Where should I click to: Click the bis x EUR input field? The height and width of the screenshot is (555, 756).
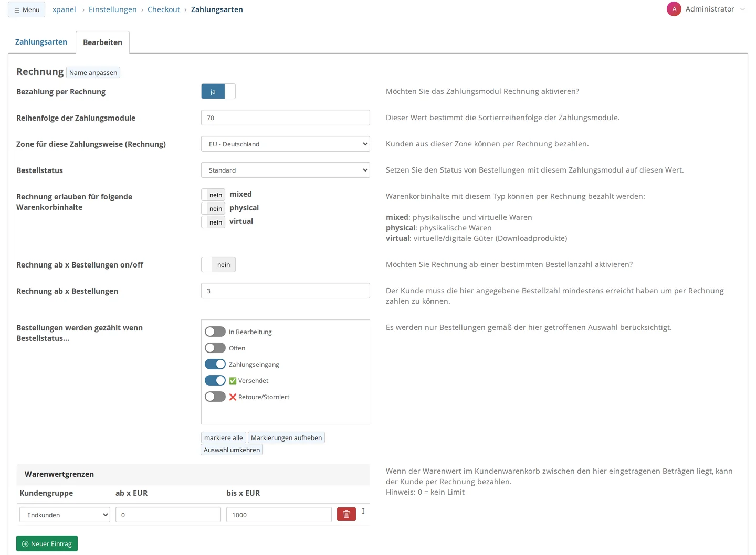point(279,515)
